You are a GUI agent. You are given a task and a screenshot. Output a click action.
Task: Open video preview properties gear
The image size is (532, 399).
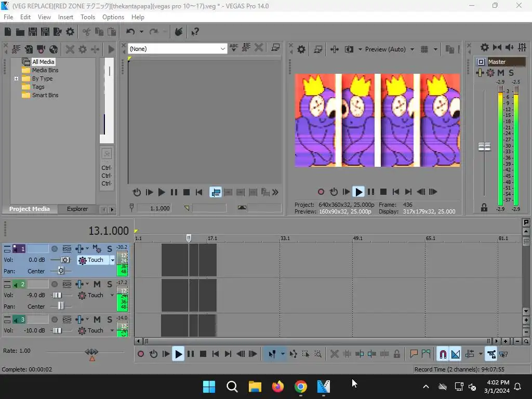[x=301, y=49]
